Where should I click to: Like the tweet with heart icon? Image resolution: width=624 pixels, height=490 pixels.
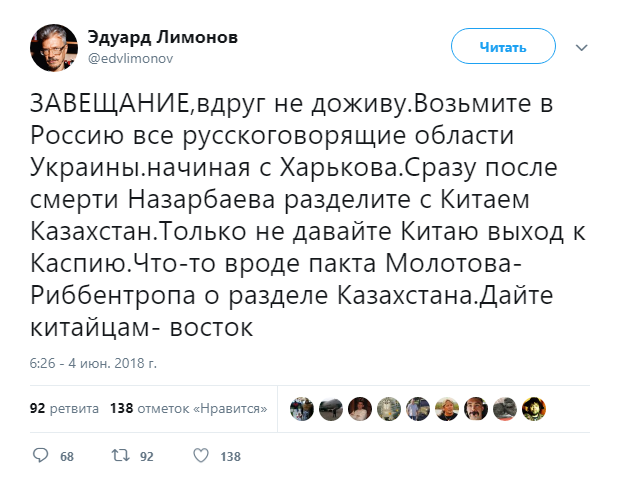pyautogui.click(x=199, y=456)
